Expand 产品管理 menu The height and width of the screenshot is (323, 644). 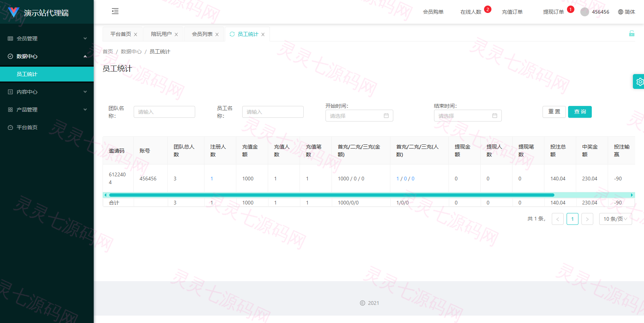point(47,110)
